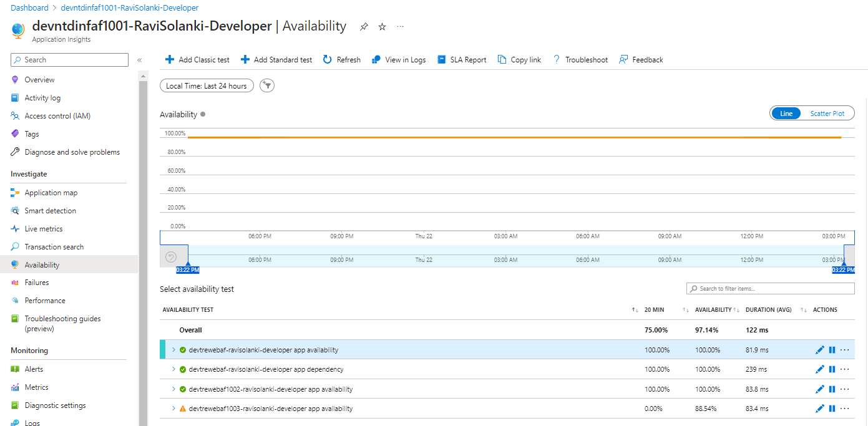Open View in Logs from the toolbar
This screenshot has width=868, height=426.
pos(398,59)
